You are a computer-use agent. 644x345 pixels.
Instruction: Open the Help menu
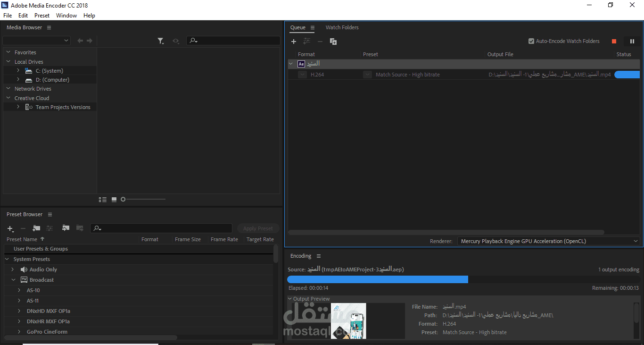point(89,16)
